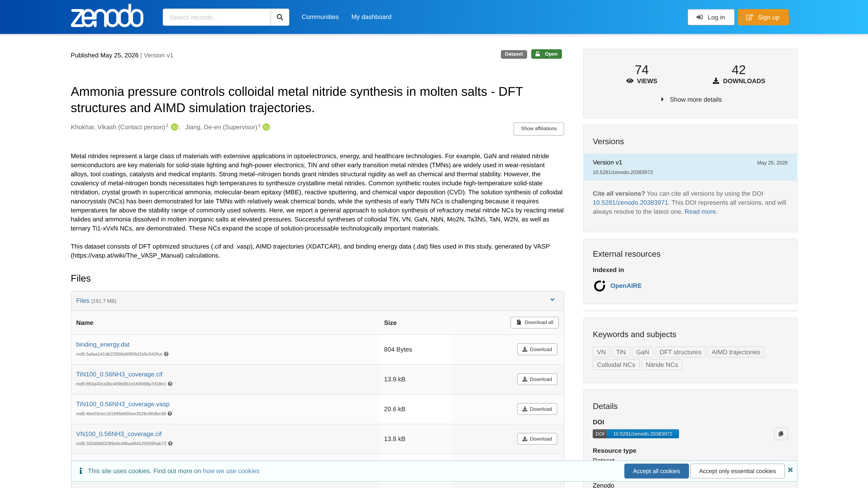This screenshot has width=868, height=488.
Task: Click the info icon in the cookie banner
Action: tap(80, 471)
